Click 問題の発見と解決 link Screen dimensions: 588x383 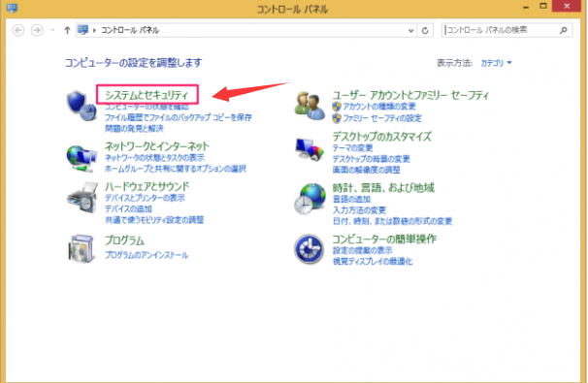click(134, 129)
